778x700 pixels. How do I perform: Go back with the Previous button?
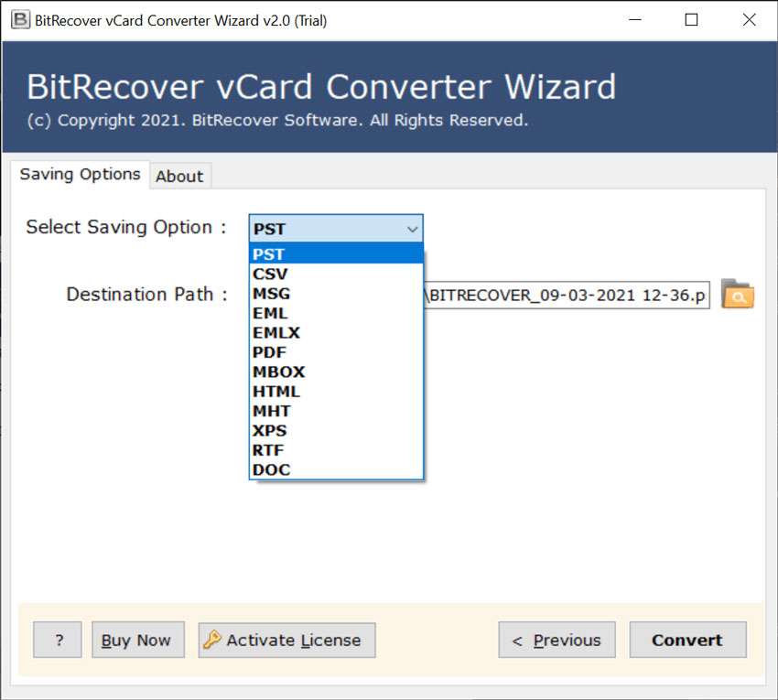(x=556, y=640)
